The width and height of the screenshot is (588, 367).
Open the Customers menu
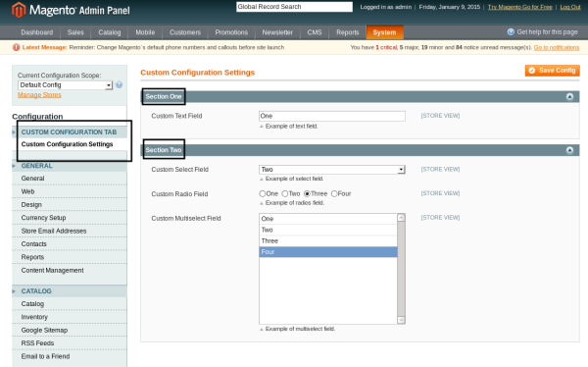(x=185, y=32)
